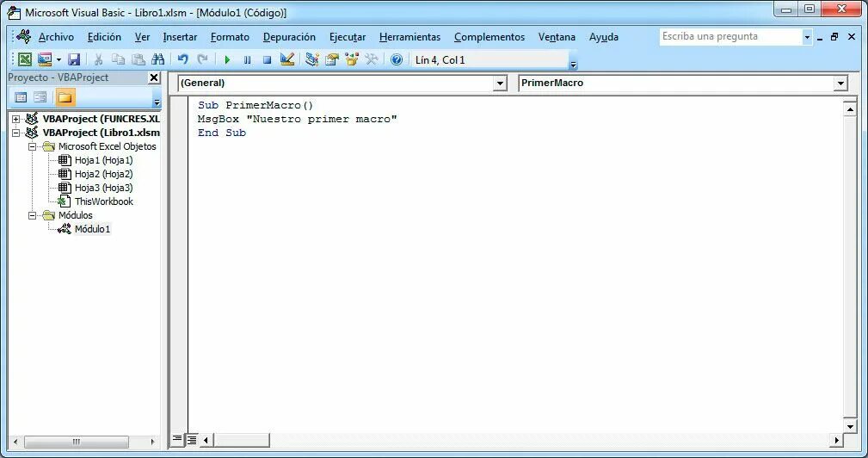Select Hoja2 (Hoja2) in project tree
The image size is (868, 458).
click(103, 174)
